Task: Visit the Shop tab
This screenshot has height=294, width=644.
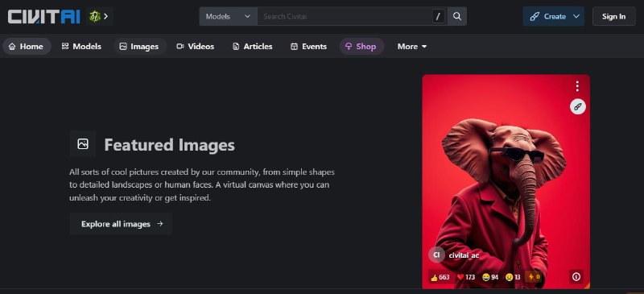Action: click(361, 47)
